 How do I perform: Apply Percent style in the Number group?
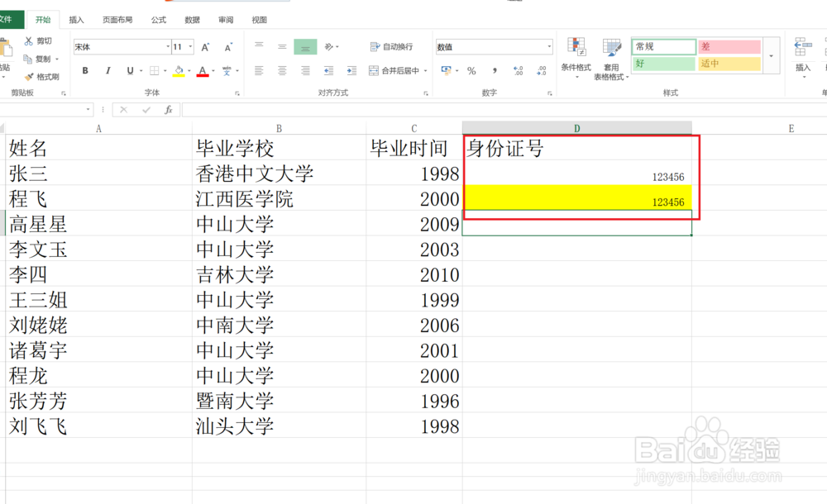click(x=472, y=70)
